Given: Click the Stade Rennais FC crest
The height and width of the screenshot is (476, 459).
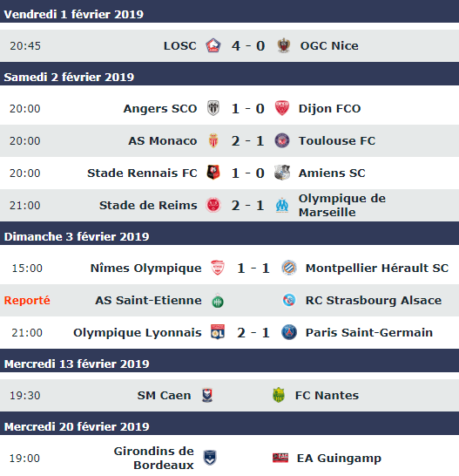Looking at the screenshot, I should (213, 173).
